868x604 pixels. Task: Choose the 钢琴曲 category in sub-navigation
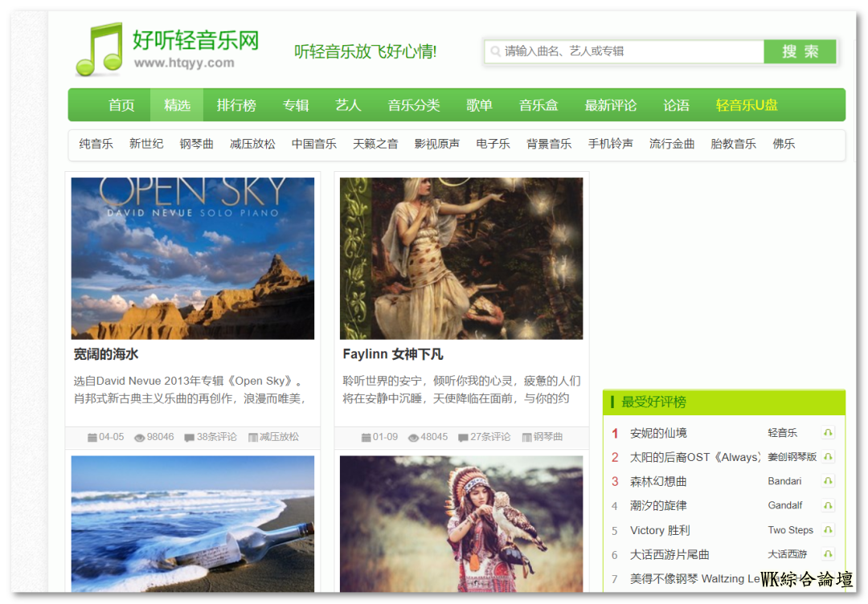(197, 145)
